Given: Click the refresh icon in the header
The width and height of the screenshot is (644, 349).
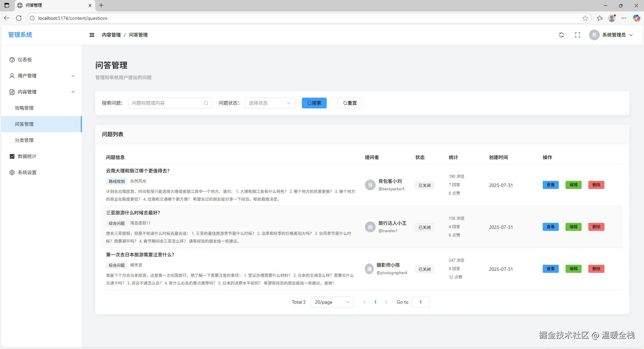Looking at the screenshot, I should [x=561, y=35].
